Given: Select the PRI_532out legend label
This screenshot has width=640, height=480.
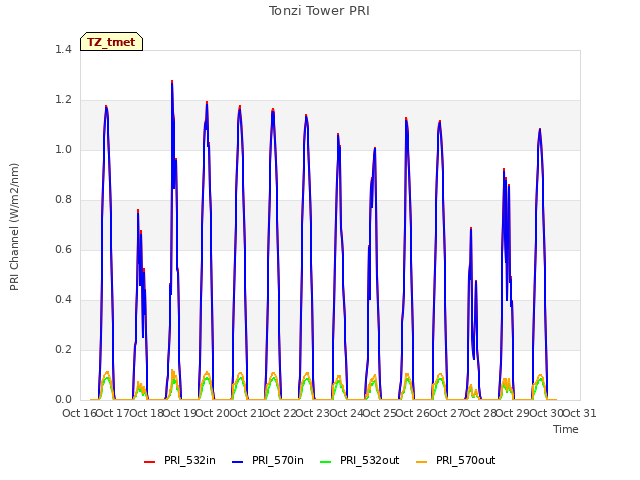Looking at the screenshot, I should [x=369, y=460].
